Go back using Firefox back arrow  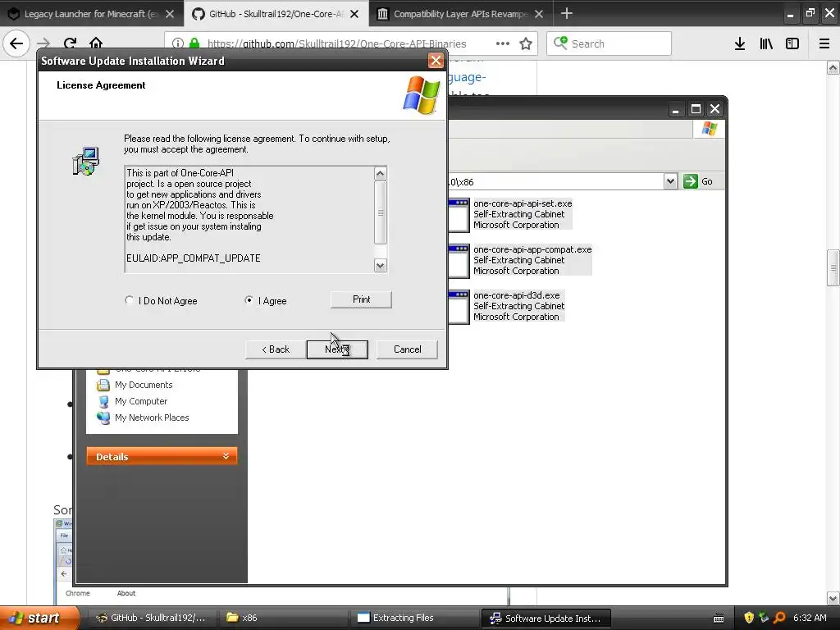point(16,43)
